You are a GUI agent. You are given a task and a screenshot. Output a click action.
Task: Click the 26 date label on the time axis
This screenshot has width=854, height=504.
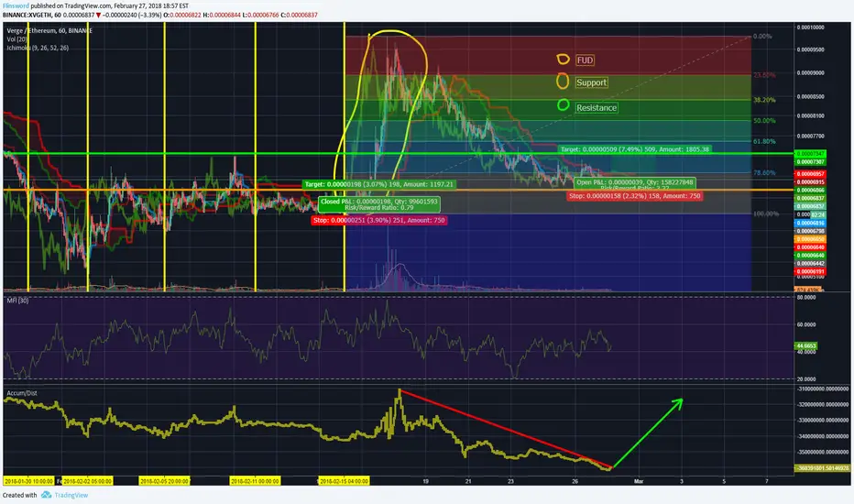575,481
